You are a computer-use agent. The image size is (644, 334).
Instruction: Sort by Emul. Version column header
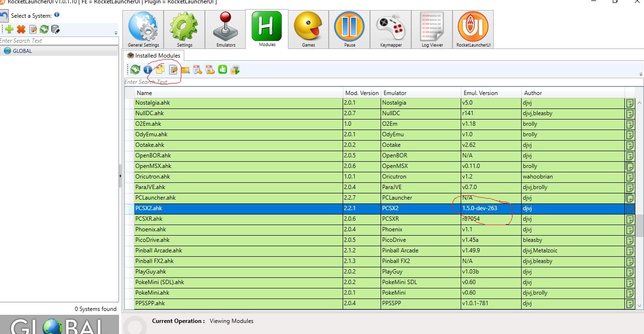click(491, 93)
